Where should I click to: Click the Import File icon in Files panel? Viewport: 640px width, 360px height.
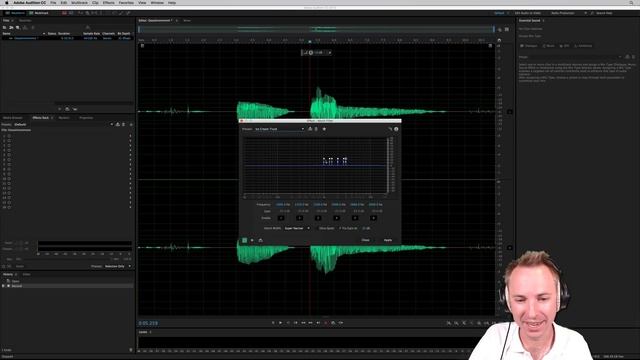[x=11, y=27]
